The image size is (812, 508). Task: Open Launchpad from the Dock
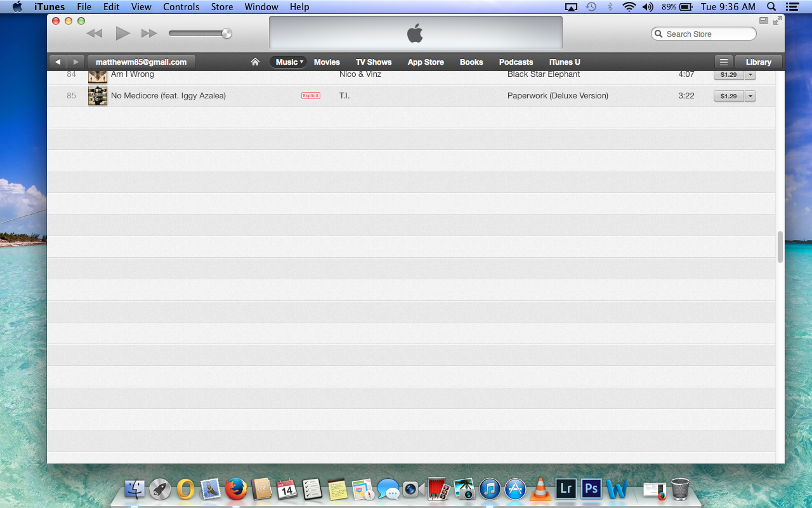coord(160,489)
